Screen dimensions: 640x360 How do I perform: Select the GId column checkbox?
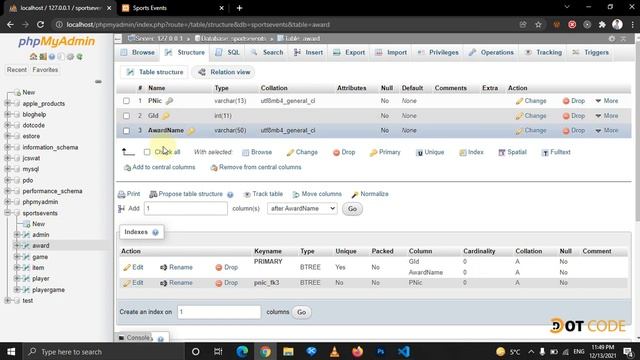tap(126, 116)
